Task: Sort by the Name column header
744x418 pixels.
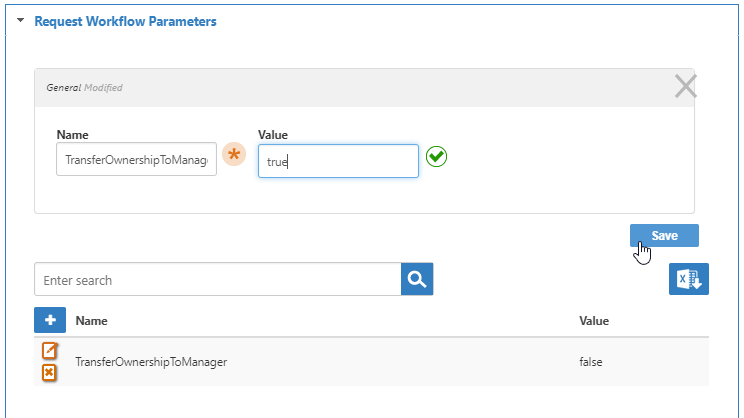Action: 92,321
